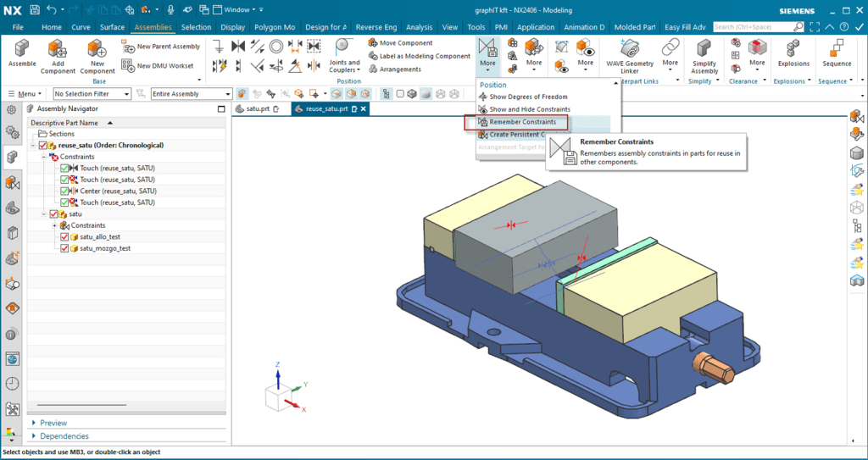Select Remember Constraints from the menu

point(522,122)
